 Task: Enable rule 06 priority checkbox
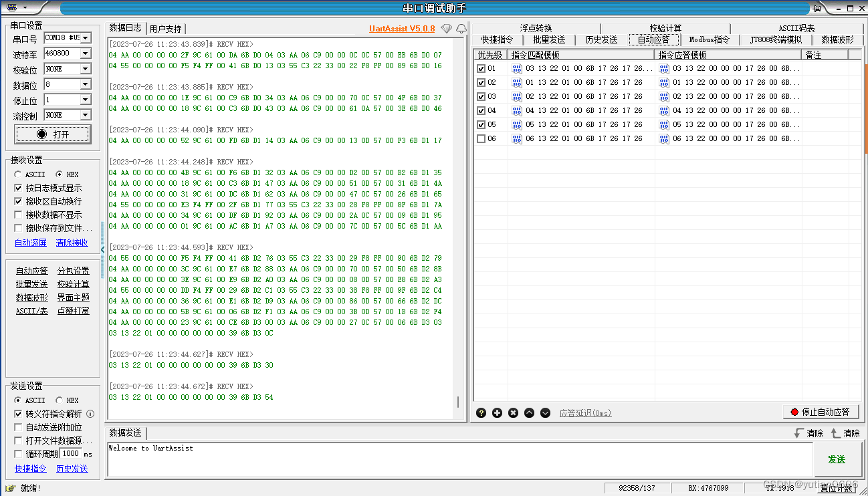(481, 138)
